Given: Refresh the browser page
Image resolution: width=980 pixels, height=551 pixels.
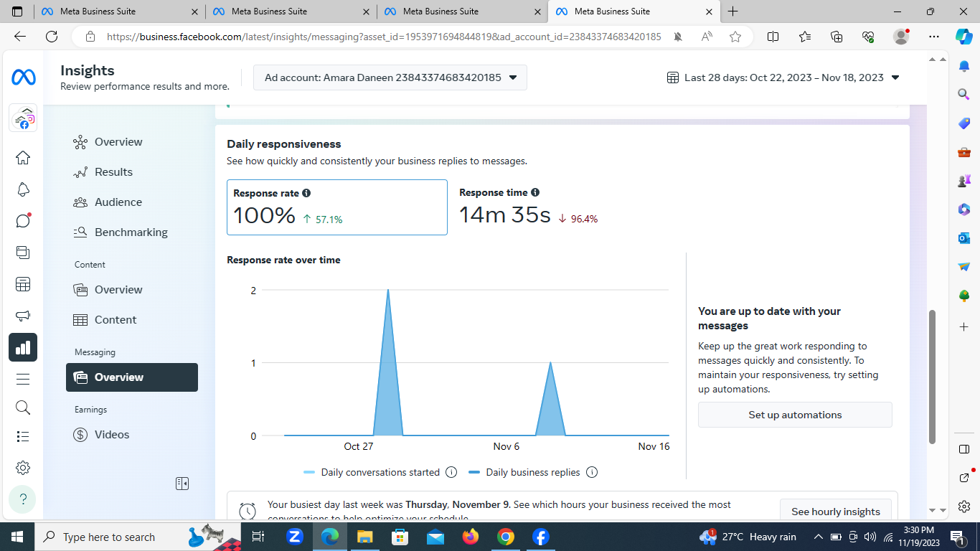Looking at the screenshot, I should tap(52, 37).
